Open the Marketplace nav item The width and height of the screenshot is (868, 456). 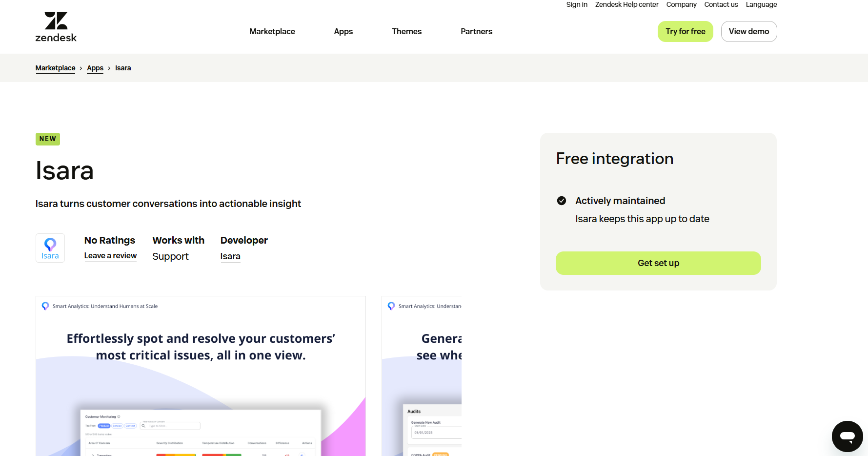(272, 31)
